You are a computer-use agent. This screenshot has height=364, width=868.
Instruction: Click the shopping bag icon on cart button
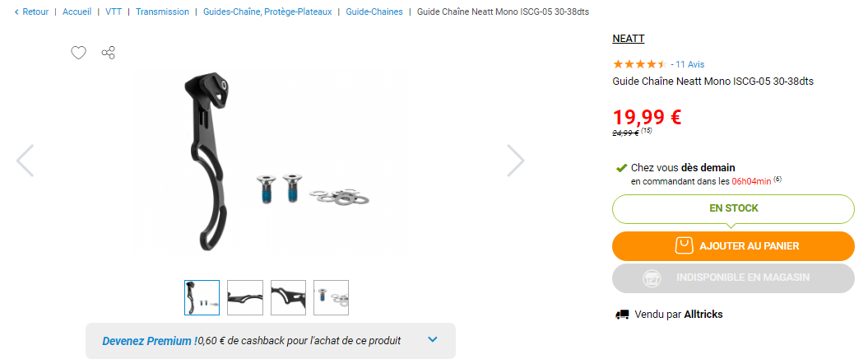click(x=685, y=246)
